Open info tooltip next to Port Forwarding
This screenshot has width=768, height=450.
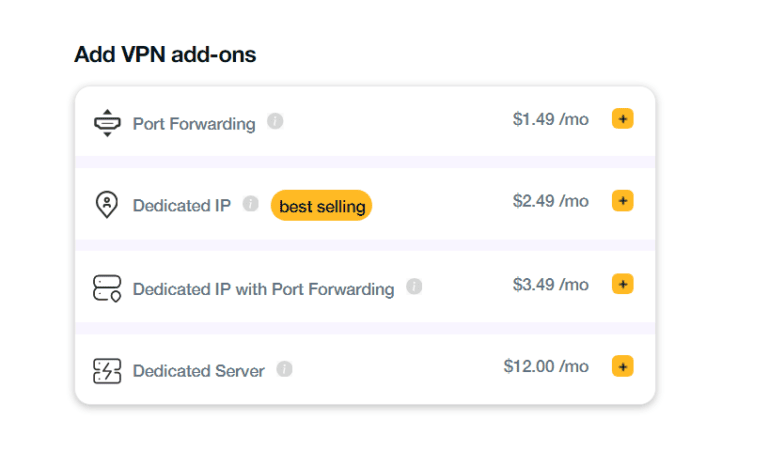point(275,122)
